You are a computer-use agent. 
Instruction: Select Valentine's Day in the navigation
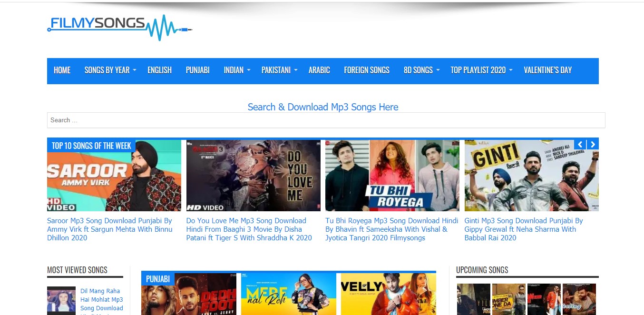pyautogui.click(x=548, y=70)
